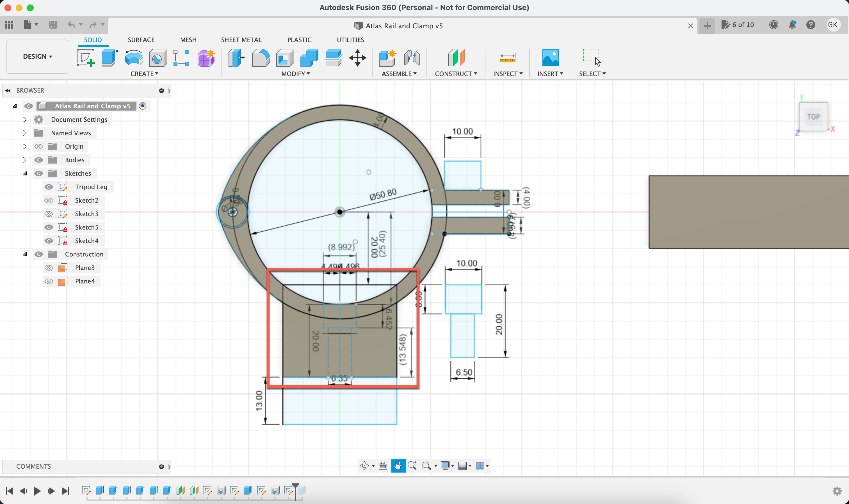Switch to the SURFACE tab
This screenshot has height=504, width=849.
[x=141, y=40]
